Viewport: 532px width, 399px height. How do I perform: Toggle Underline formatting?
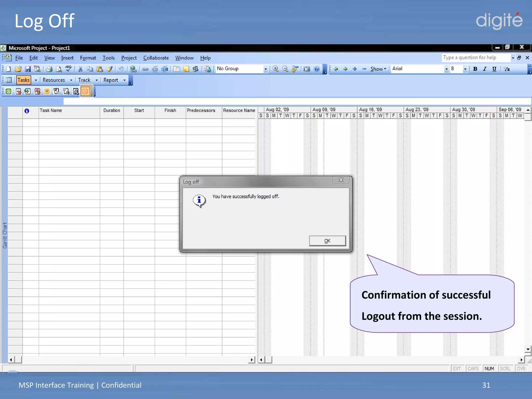coord(494,69)
